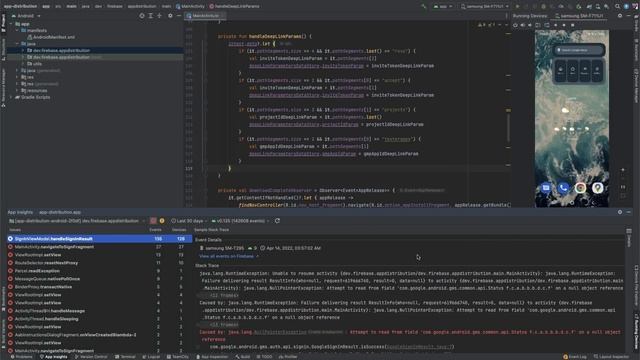640x360 pixels.
Task: Click NullPointerException link in stack trace
Action: (x=280, y=332)
